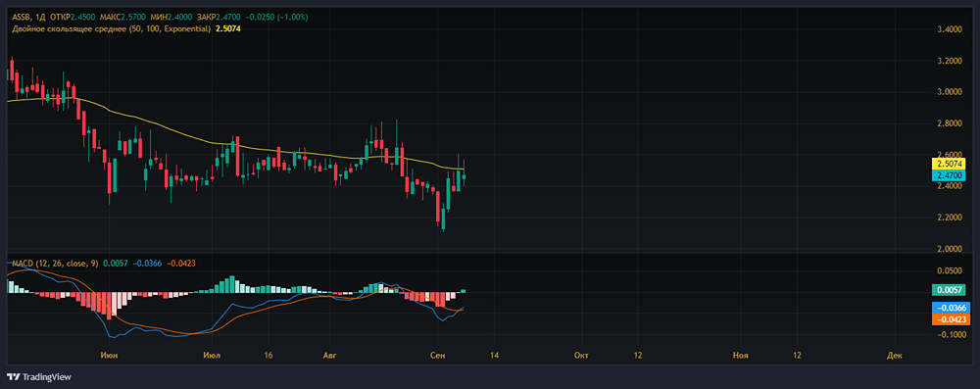Screen dimensions: 980x389
Task: Select the MACD legend value 0.0057
Action: pos(115,264)
